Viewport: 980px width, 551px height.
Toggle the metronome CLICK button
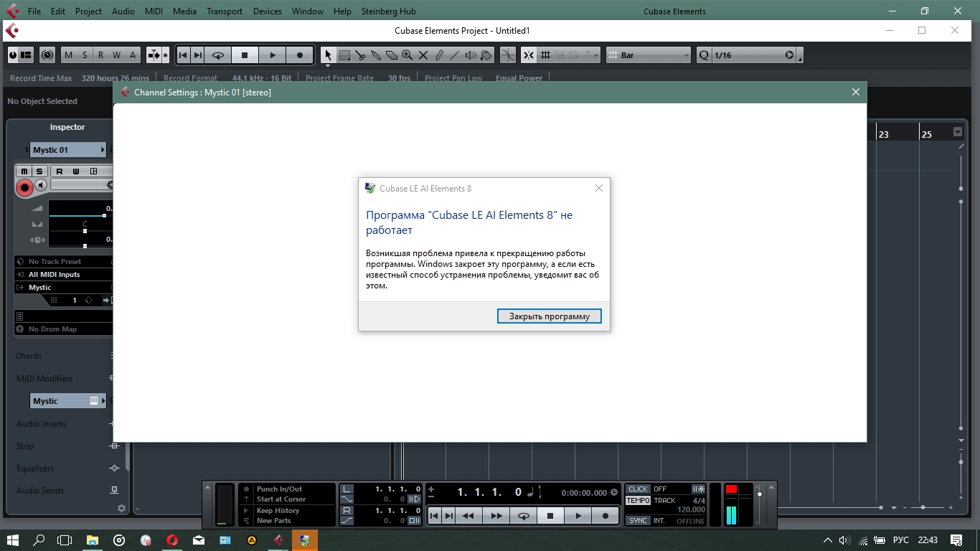click(x=638, y=489)
